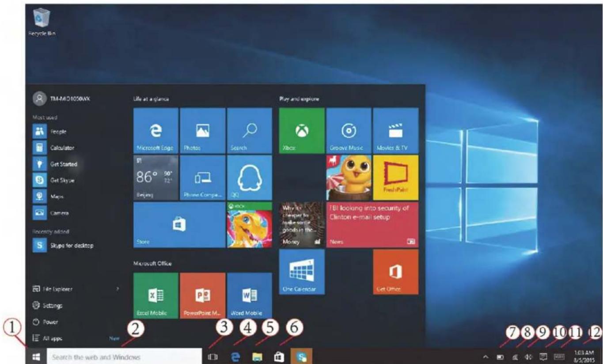Show hidden system tray icons
This screenshot has height=364, width=603.
[485, 356]
